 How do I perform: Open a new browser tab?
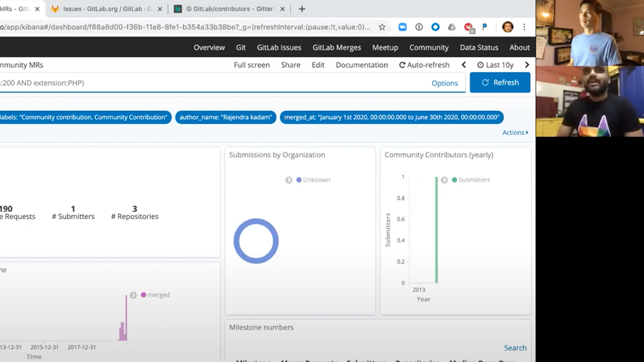[x=302, y=9]
